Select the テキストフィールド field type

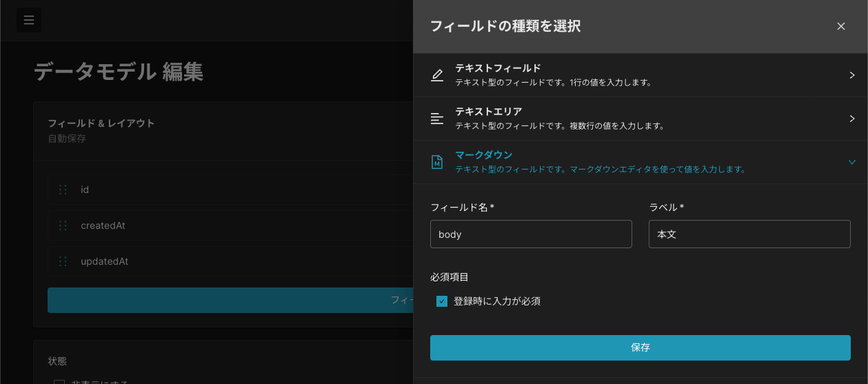[x=640, y=75]
